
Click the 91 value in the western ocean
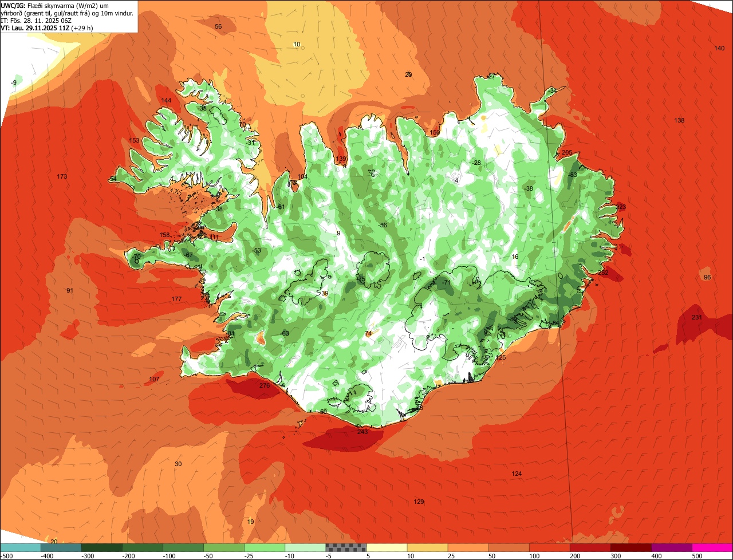tap(70, 291)
